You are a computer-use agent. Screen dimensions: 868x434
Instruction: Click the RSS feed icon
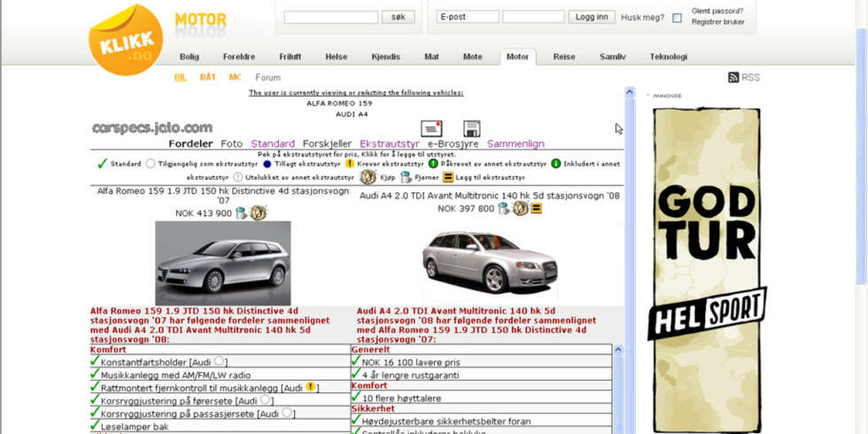733,78
